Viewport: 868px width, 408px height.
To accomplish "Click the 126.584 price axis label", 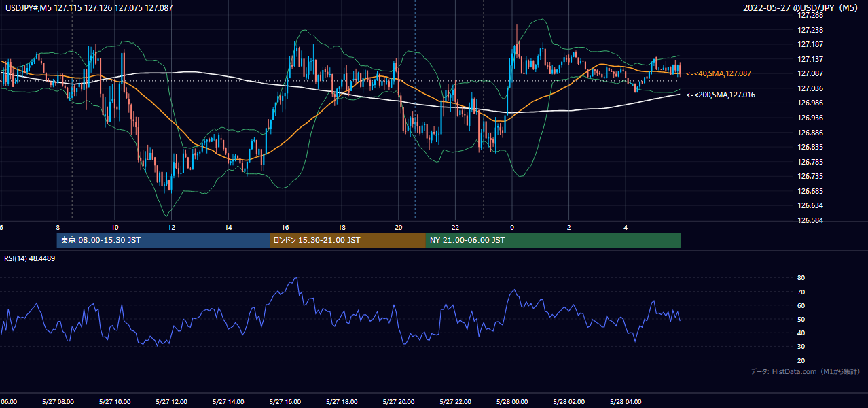I will coord(810,220).
